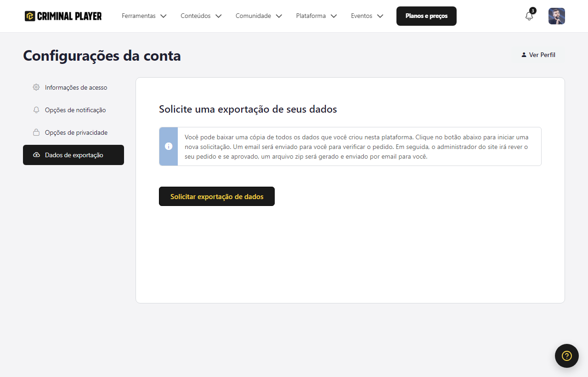Viewport: 588px width, 377px height.
Task: Open the Informações de acesso section
Action: point(73,87)
